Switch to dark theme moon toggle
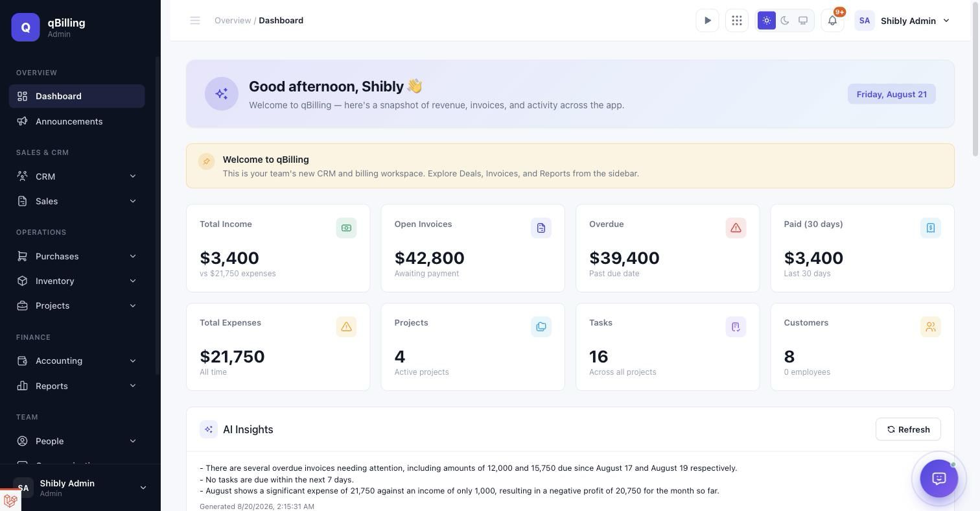The width and height of the screenshot is (980, 511). tap(785, 21)
